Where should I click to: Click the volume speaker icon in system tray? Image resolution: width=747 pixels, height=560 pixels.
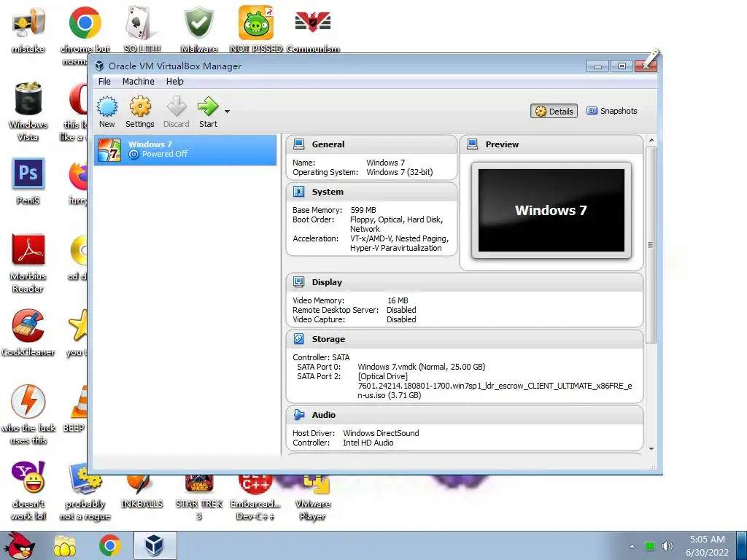coord(667,545)
